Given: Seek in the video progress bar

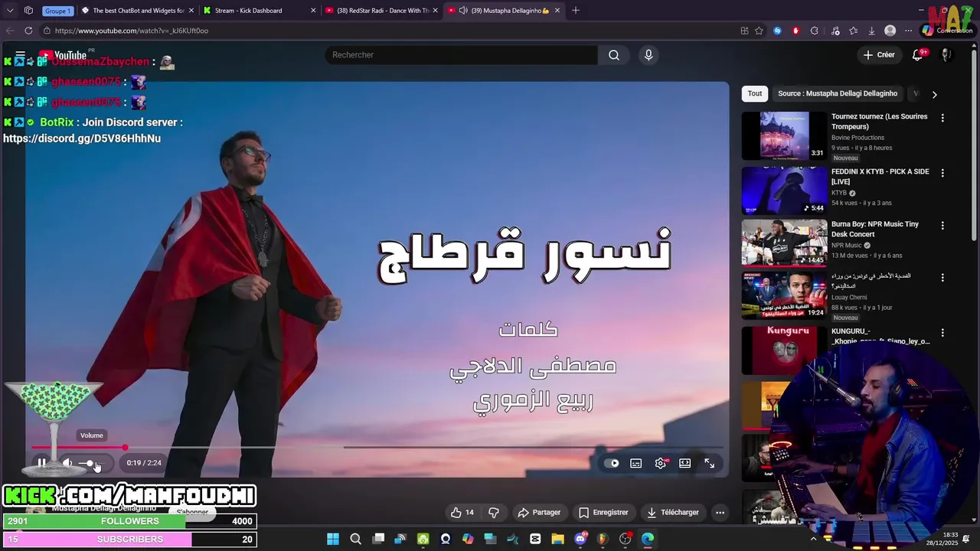Looking at the screenshot, I should (x=377, y=448).
